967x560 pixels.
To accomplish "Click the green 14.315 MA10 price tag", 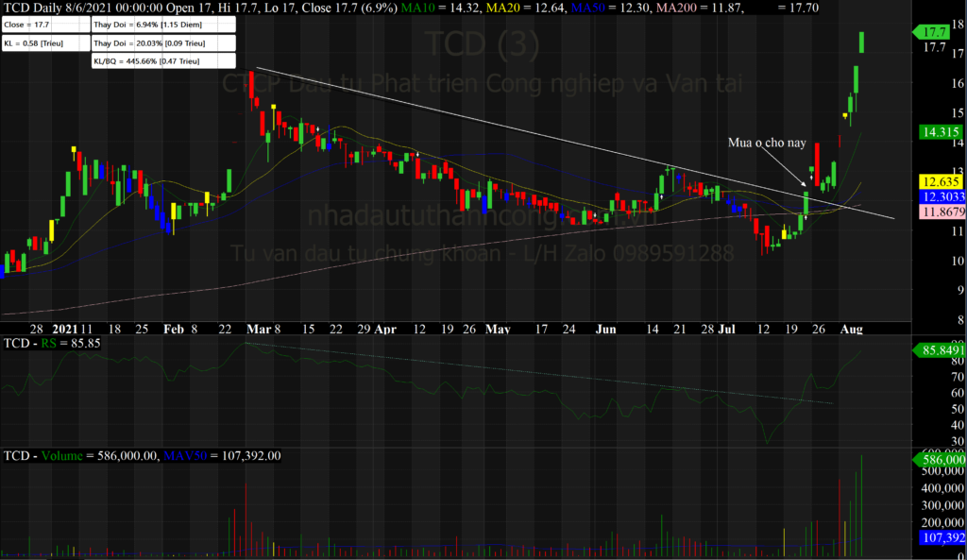I will click(939, 133).
